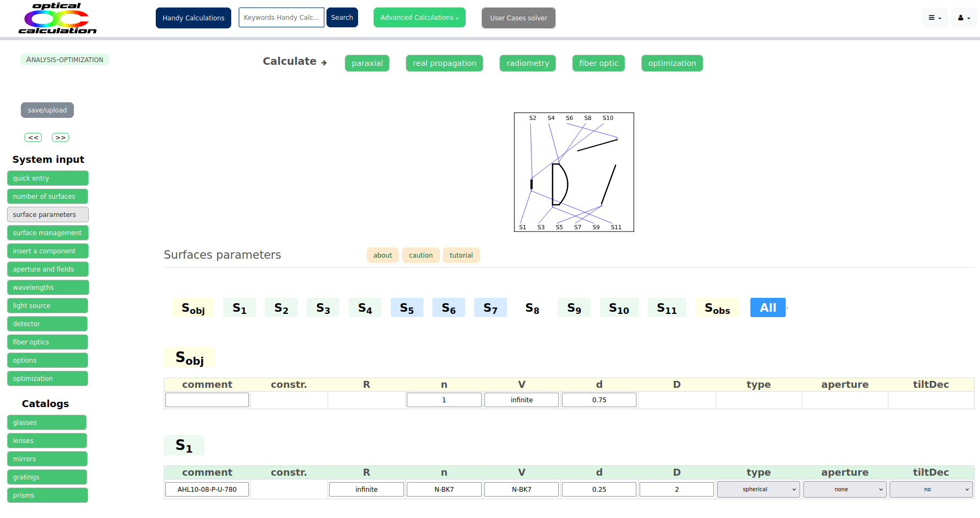The image size is (980, 518).
Task: Open the lenses catalog
Action: [x=47, y=440]
